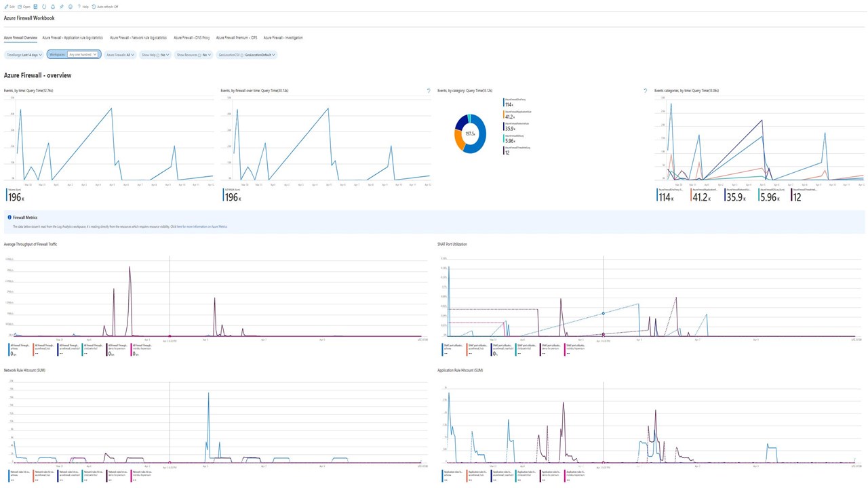Switch to Application rule log statistics tab
This screenshot has width=868, height=488.
(x=73, y=38)
